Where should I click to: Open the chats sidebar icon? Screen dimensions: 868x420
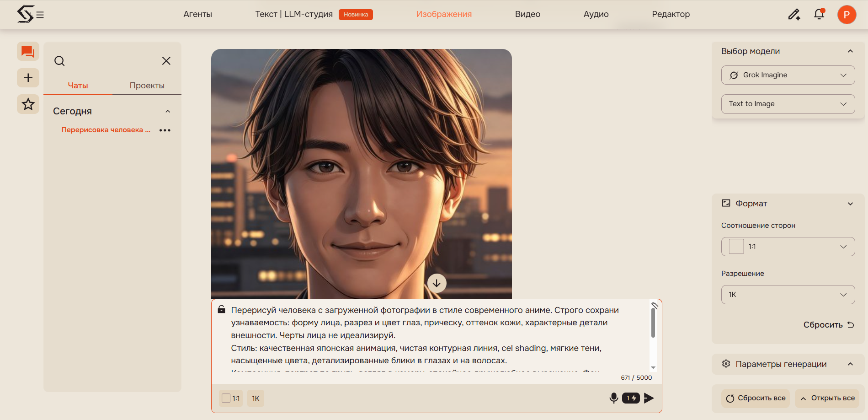click(x=28, y=52)
